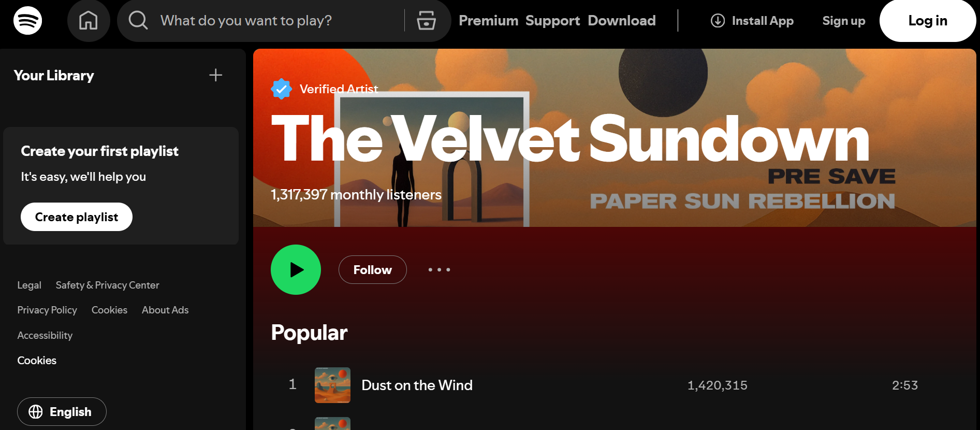Screen dimensions: 980x430
Task: Click the download icon beside Install App
Action: click(718, 21)
